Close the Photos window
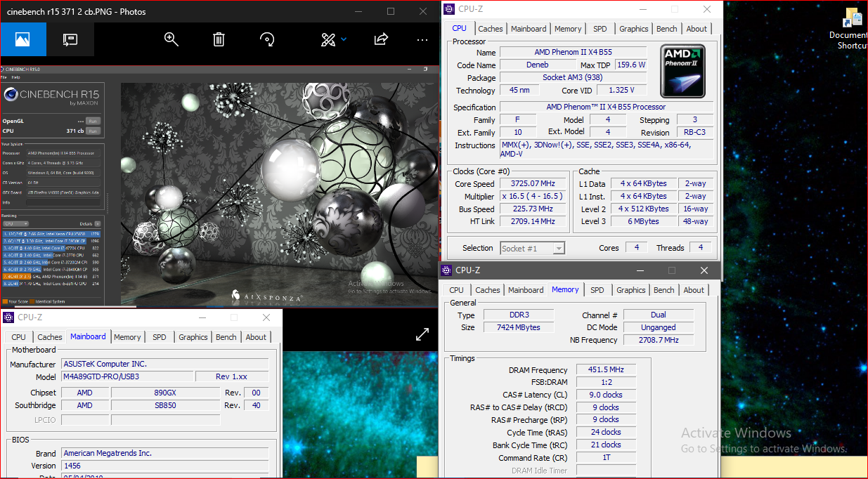868x479 pixels. [x=423, y=11]
